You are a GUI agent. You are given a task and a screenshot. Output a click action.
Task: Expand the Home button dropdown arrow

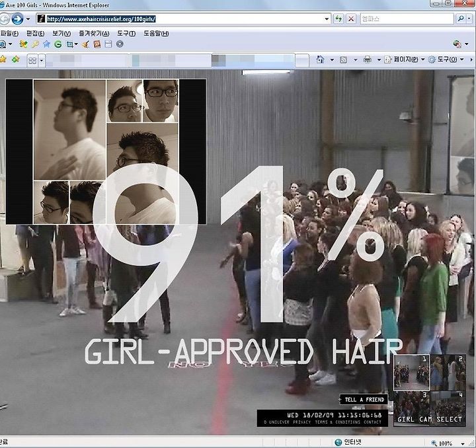click(x=332, y=59)
